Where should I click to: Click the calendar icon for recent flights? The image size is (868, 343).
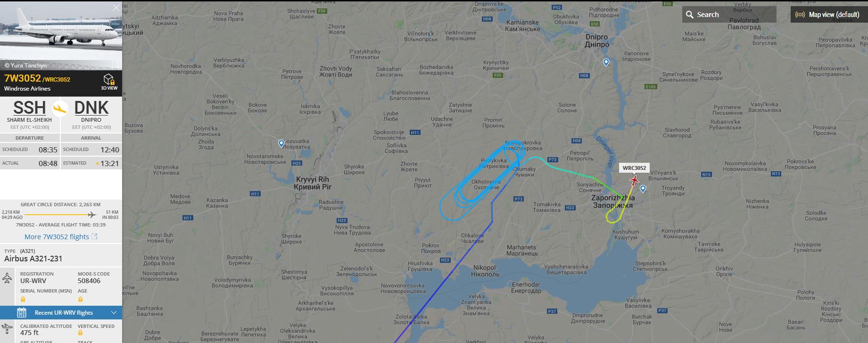pyautogui.click(x=22, y=312)
